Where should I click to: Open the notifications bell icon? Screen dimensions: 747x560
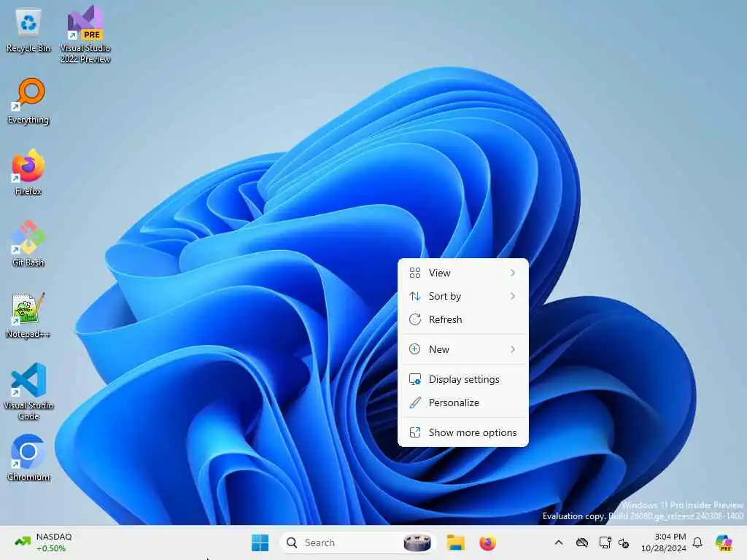tap(697, 542)
